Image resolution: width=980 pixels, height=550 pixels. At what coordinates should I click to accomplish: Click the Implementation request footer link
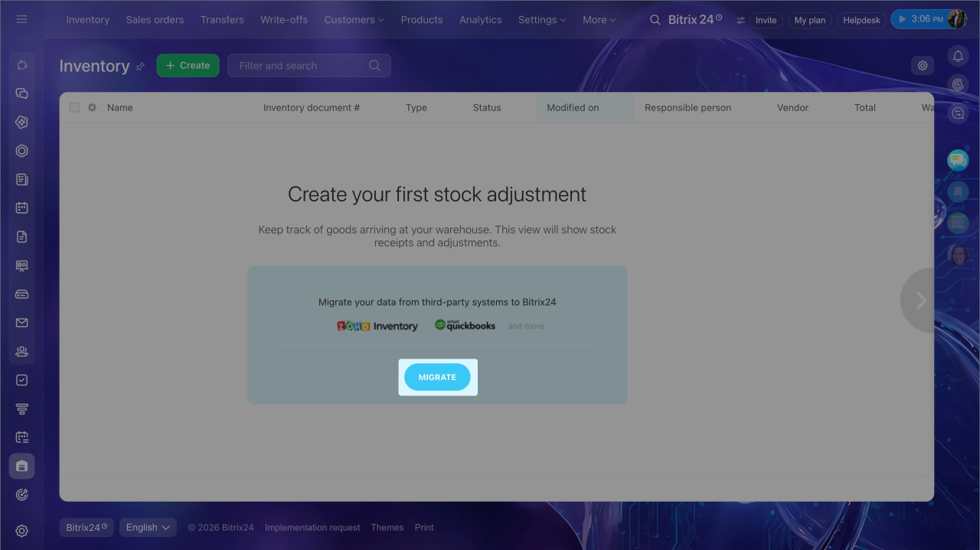tap(312, 528)
